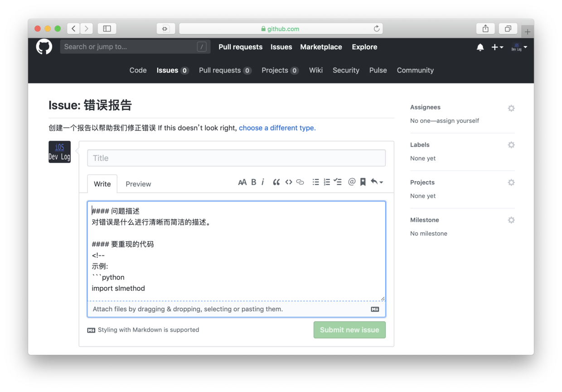The height and width of the screenshot is (392, 562).
Task: Click the text size header icon
Action: click(x=242, y=182)
